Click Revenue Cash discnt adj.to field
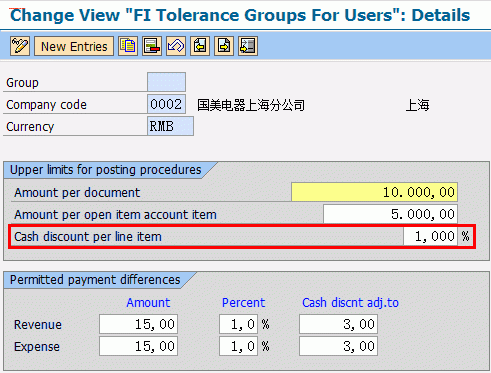 pyautogui.click(x=338, y=324)
